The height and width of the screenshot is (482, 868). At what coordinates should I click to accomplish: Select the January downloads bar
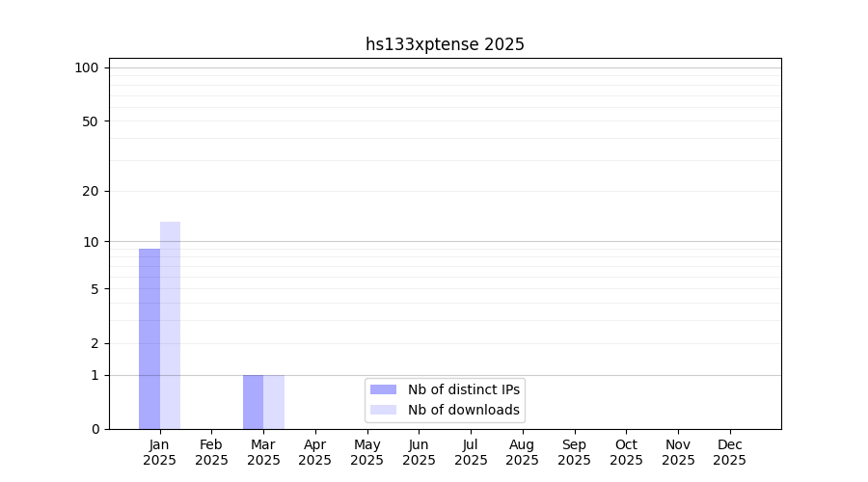click(170, 325)
